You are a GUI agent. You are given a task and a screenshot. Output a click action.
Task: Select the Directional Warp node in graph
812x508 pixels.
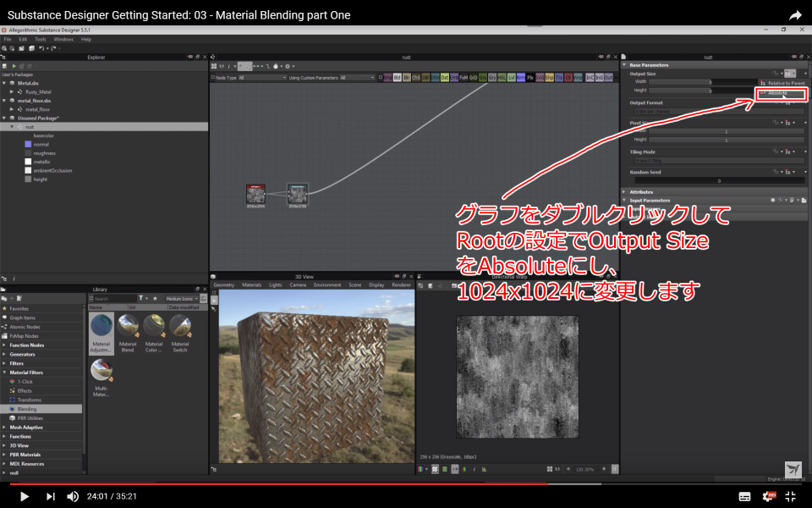pyautogui.click(x=297, y=194)
